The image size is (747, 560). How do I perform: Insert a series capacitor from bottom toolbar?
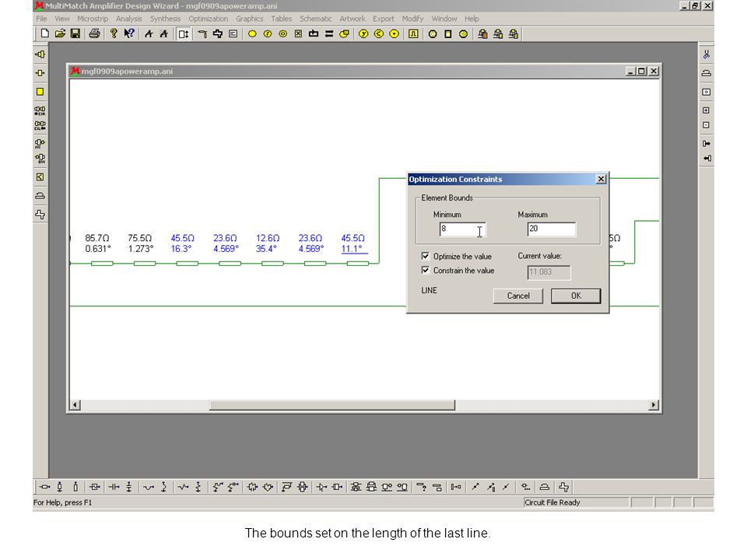(x=114, y=487)
